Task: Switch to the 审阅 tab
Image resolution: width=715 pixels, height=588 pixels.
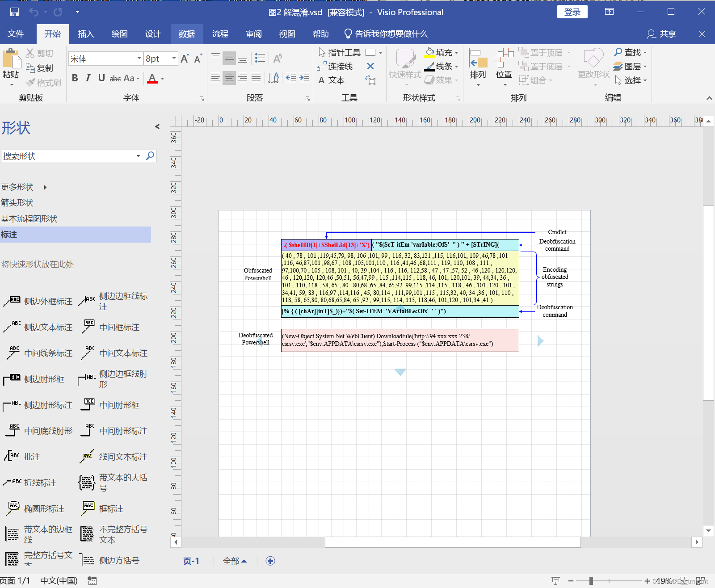Action: pos(254,34)
